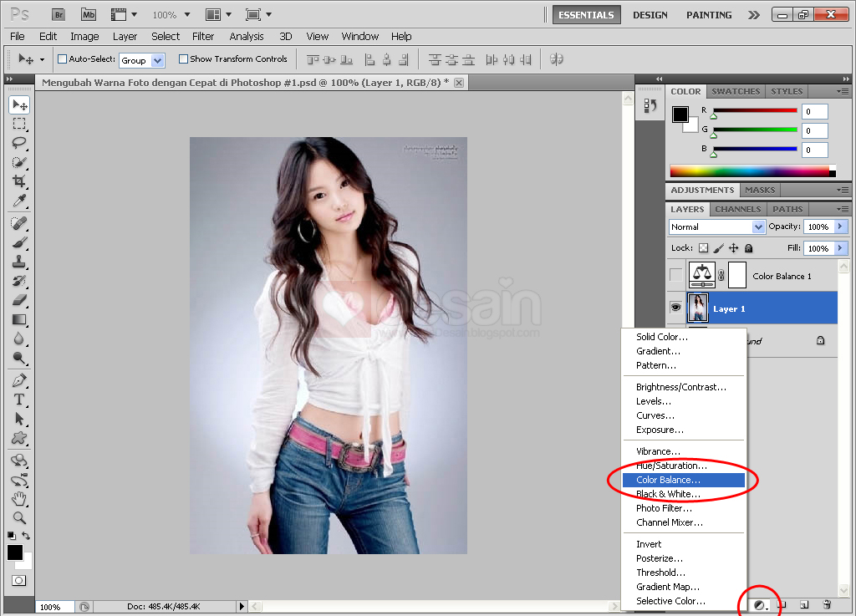Select the History Brush tool
The image size is (856, 616).
tap(19, 281)
